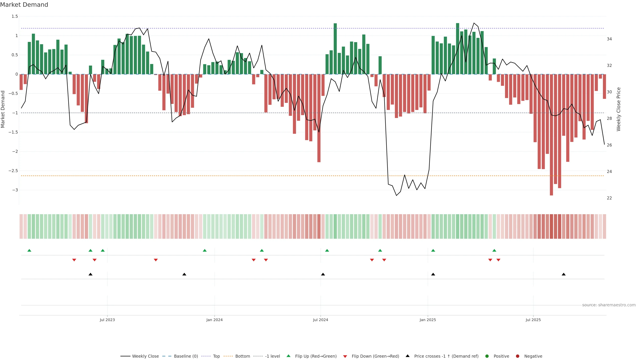Click the Jan 2025 axis label
Image resolution: width=644 pixels, height=362 pixels.
coord(427,320)
